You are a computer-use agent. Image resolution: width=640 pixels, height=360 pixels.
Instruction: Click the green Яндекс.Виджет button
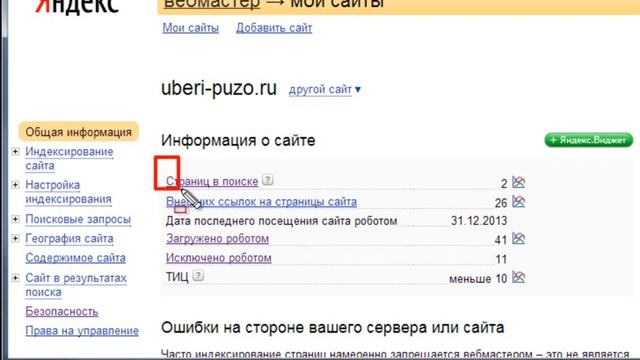pos(589,140)
